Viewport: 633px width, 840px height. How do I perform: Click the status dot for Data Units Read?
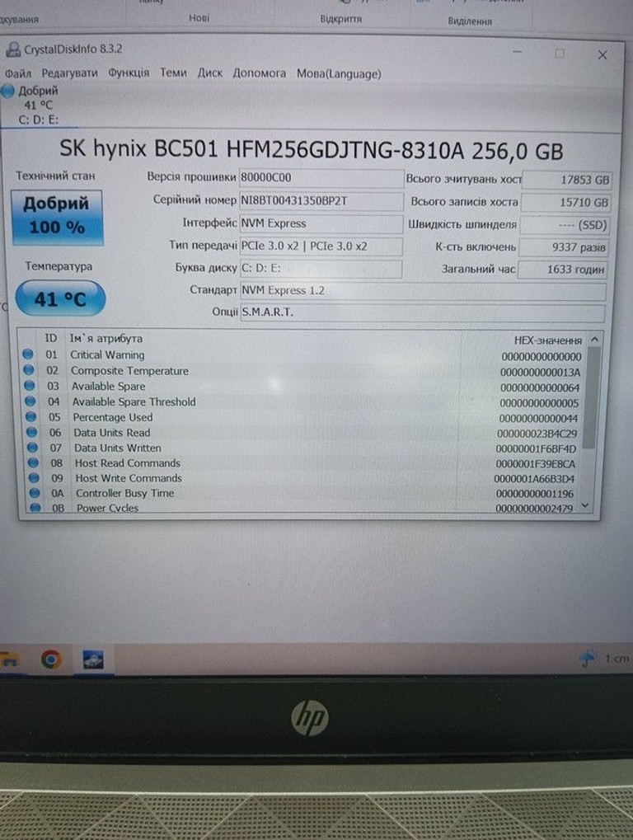tap(32, 432)
